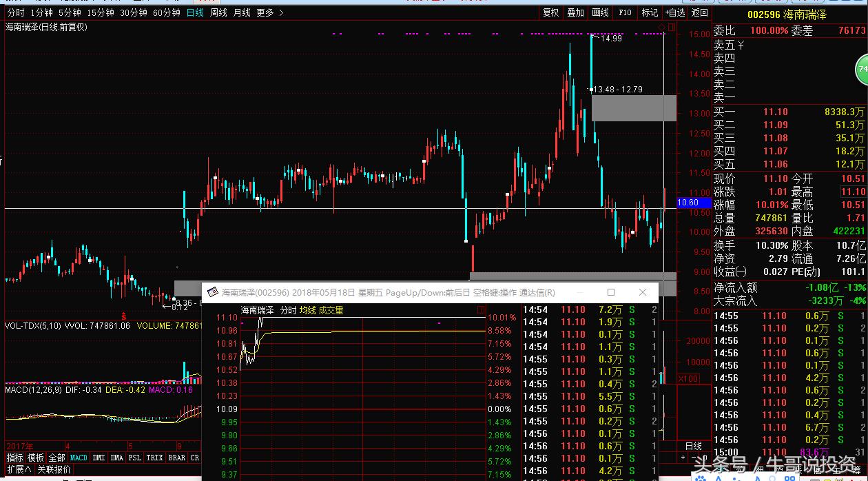The image size is (868, 481).
Task: Open the 模板 template menu
Action: coord(36,458)
